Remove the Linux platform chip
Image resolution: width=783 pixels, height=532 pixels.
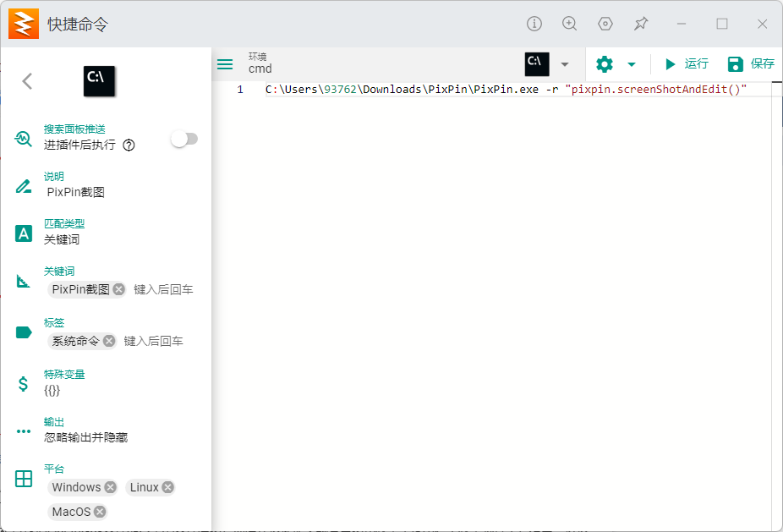pos(168,487)
